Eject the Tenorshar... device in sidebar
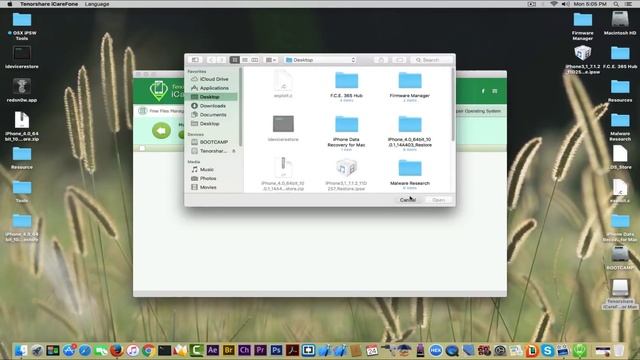The width and height of the screenshot is (640, 360). [x=233, y=151]
